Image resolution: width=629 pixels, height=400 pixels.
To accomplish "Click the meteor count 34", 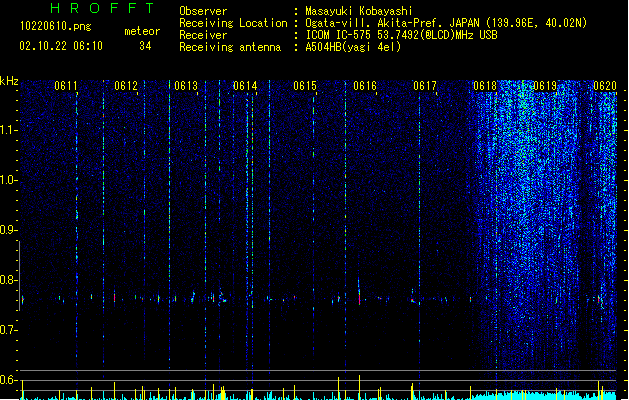I will pos(145,46).
